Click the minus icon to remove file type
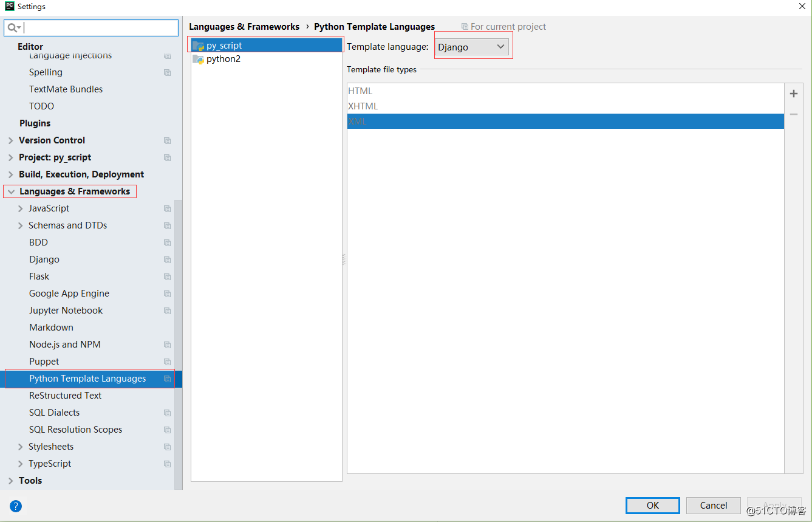The height and width of the screenshot is (522, 812). point(793,114)
